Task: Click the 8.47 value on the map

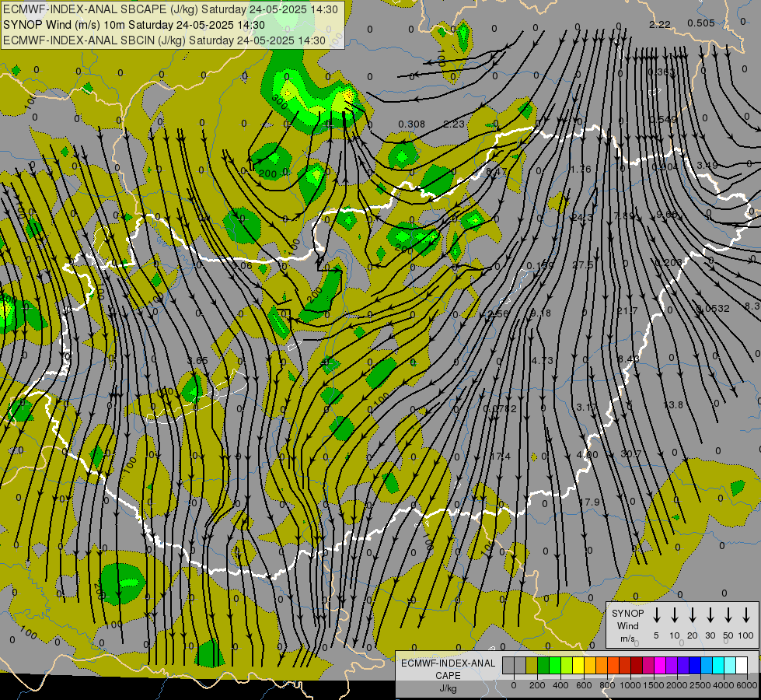Action: pos(496,171)
